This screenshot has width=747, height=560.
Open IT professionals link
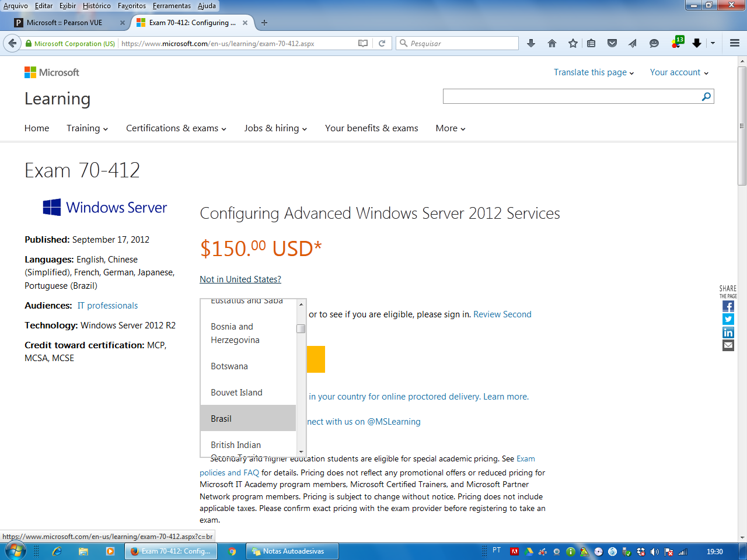pyautogui.click(x=107, y=306)
